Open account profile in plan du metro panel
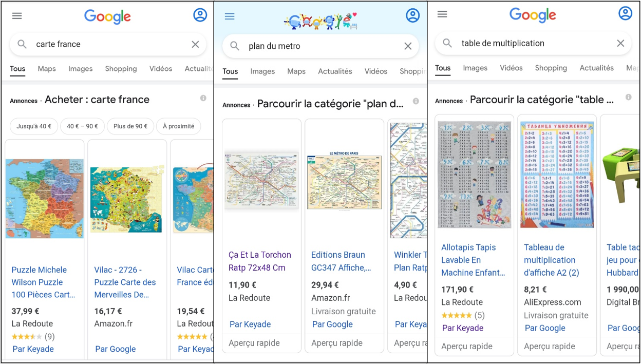 click(413, 15)
